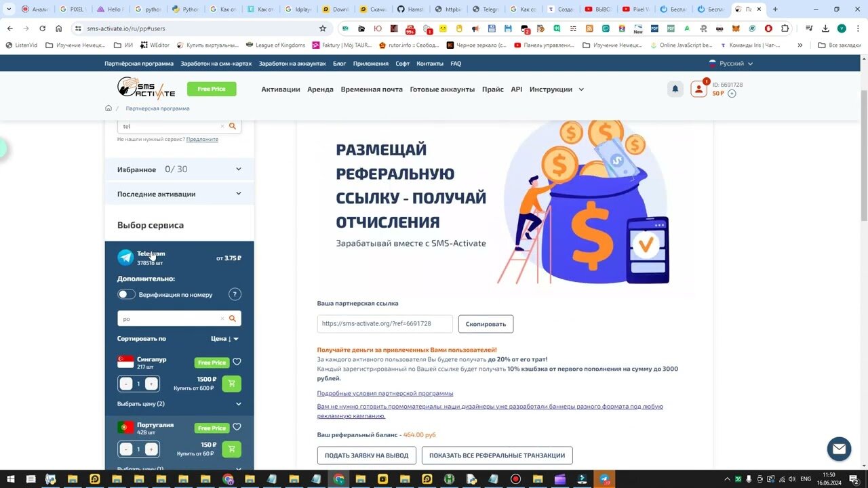
Task: Toggle verification by number switch
Action: [126, 294]
